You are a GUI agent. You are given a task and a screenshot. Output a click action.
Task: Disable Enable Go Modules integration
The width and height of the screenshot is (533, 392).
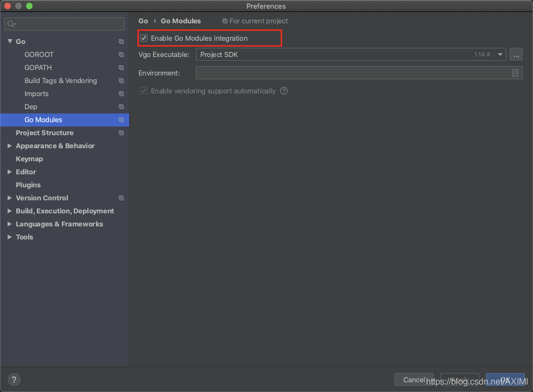[x=144, y=38]
